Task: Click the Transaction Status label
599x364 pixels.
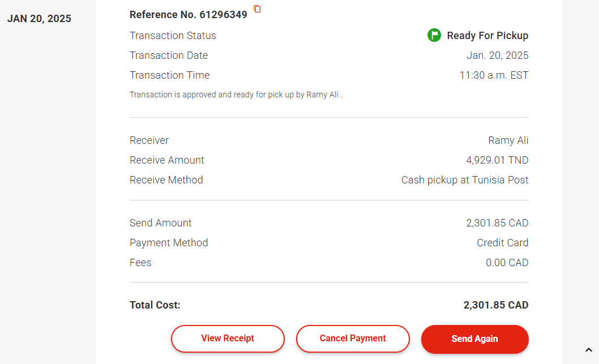Action: pyautogui.click(x=173, y=36)
